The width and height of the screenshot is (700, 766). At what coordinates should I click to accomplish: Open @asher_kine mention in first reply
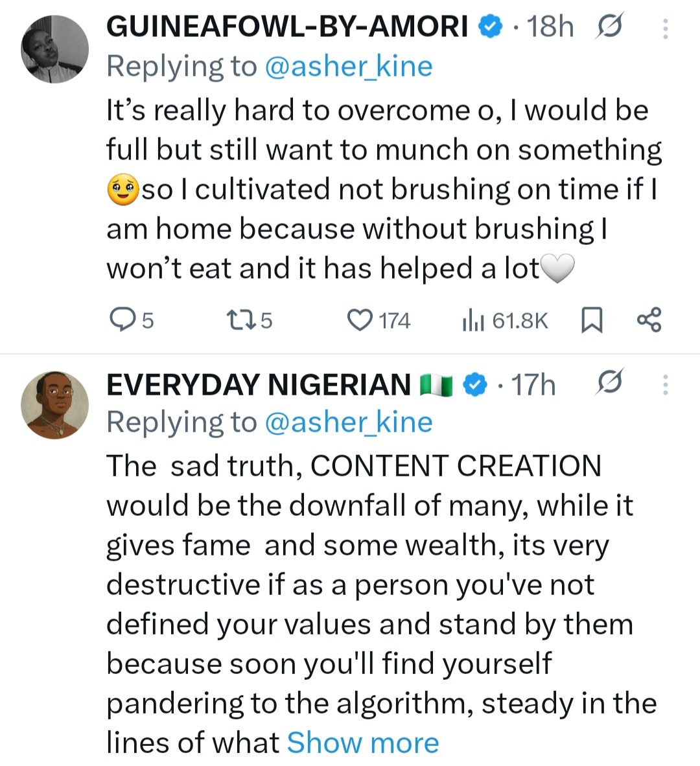pyautogui.click(x=349, y=66)
